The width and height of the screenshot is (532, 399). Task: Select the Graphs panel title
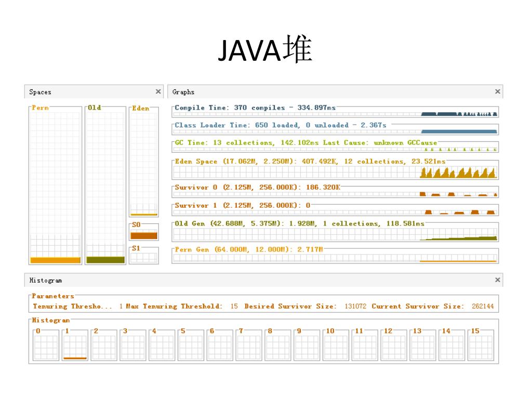[x=183, y=92]
